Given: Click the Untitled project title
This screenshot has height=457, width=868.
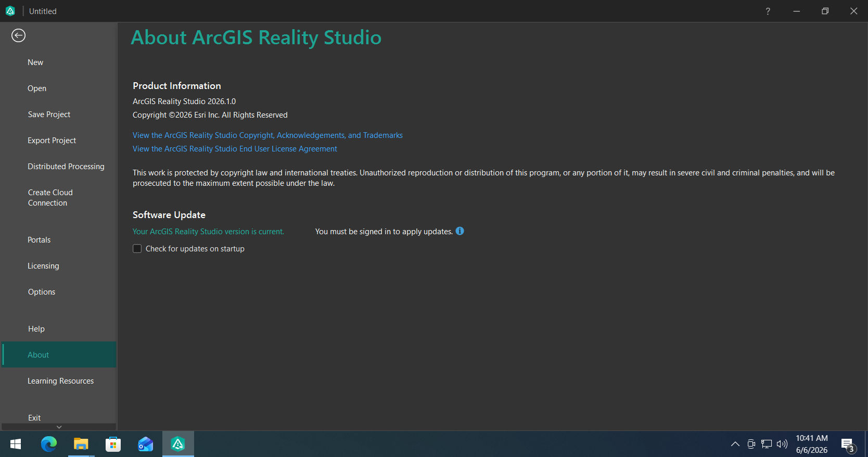Looking at the screenshot, I should tap(43, 11).
